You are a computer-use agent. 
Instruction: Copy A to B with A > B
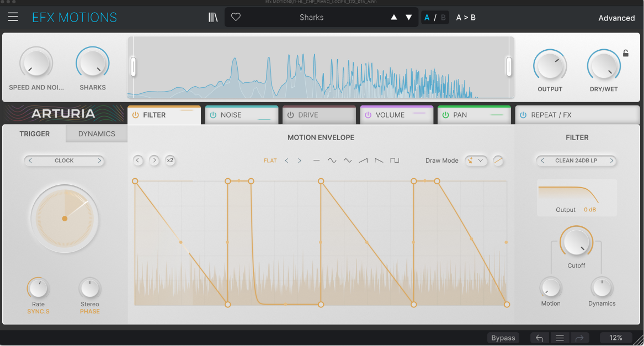[466, 17]
